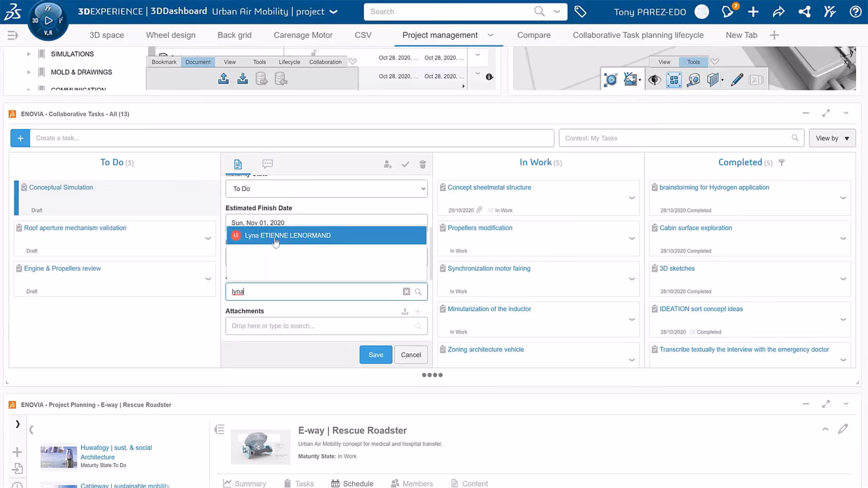Open the task details document icon tab
Viewport: 868px width, 488px height.
(238, 164)
